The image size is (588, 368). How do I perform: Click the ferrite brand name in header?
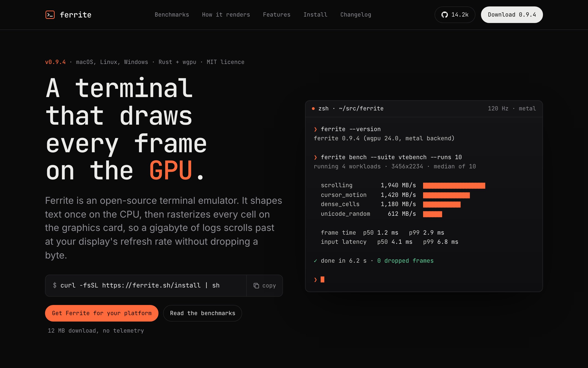click(x=76, y=14)
